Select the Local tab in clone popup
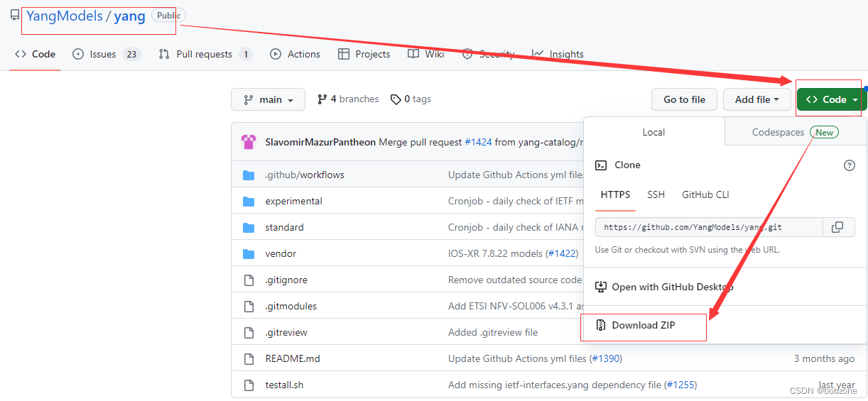868x401 pixels. (653, 132)
